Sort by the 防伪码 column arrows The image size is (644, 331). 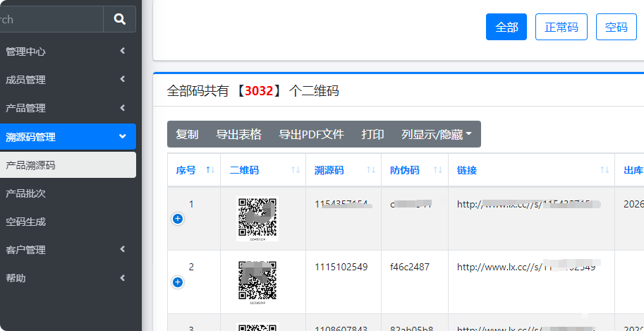[438, 170]
